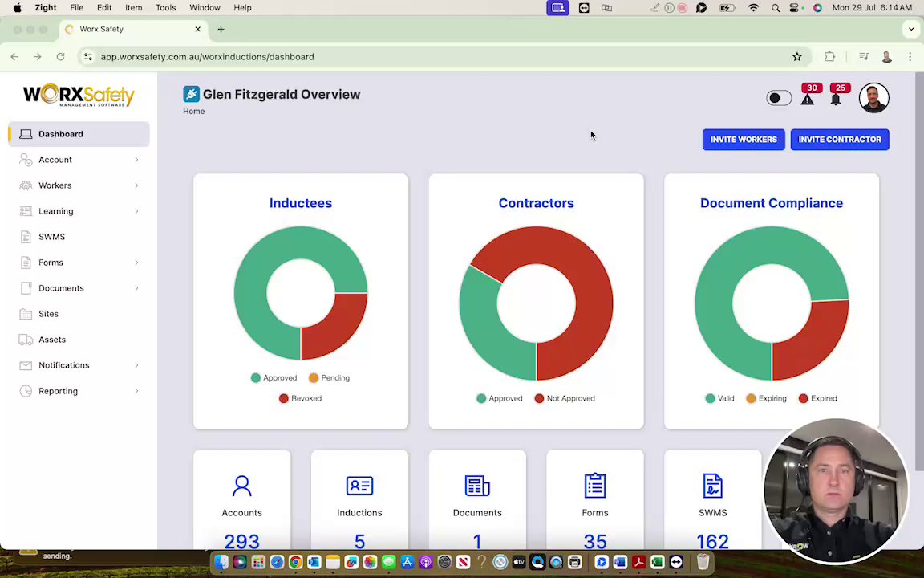The height and width of the screenshot is (578, 924).
Task: Click the Documents sidebar icon
Action: [26, 288]
